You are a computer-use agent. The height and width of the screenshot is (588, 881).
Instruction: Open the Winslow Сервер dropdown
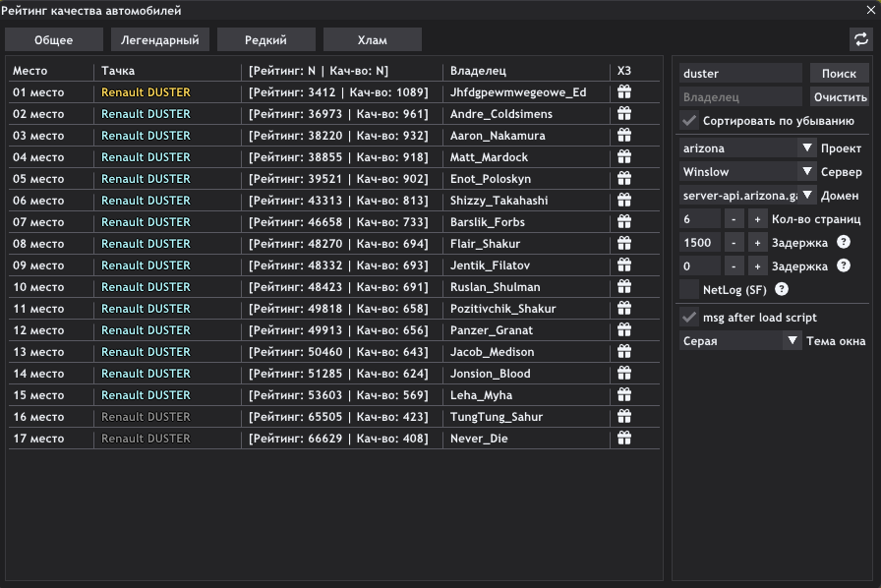coord(748,171)
